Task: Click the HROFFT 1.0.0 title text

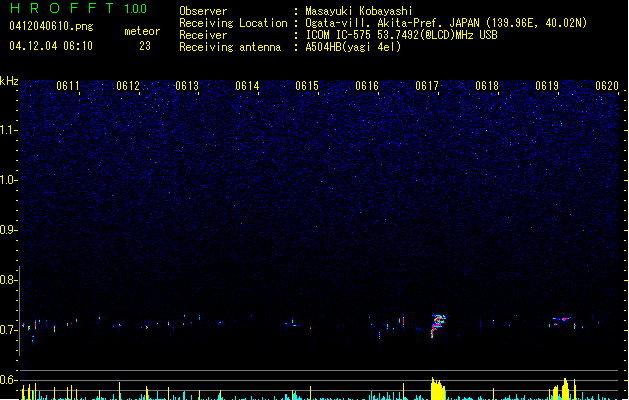Action: coord(78,8)
